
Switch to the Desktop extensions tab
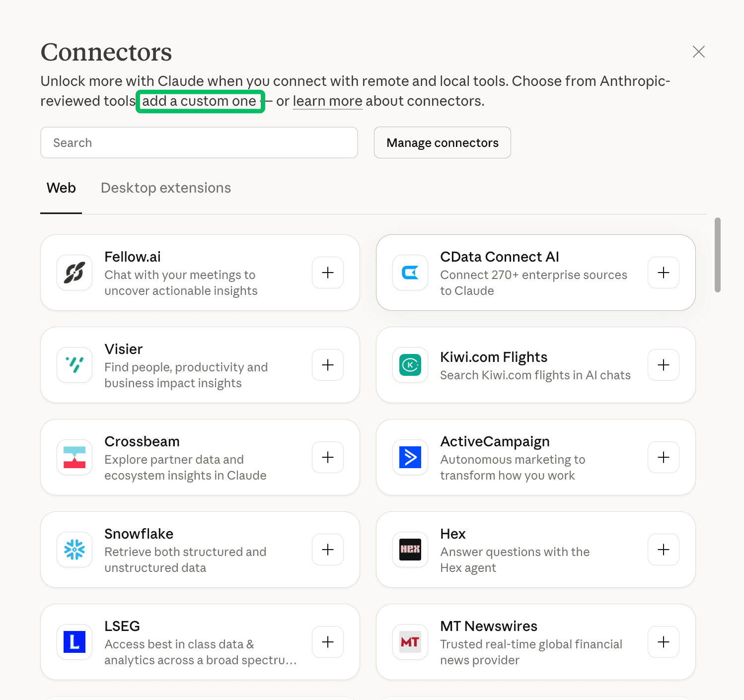tap(166, 188)
